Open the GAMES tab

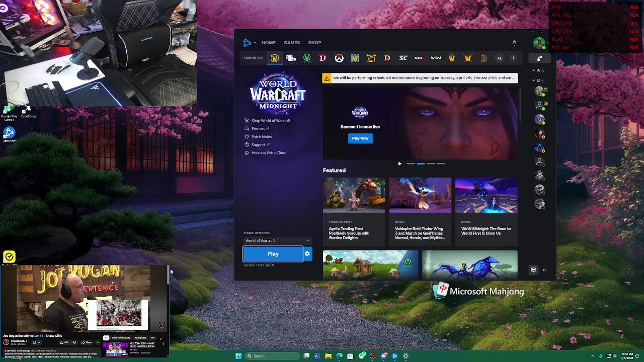tap(292, 43)
